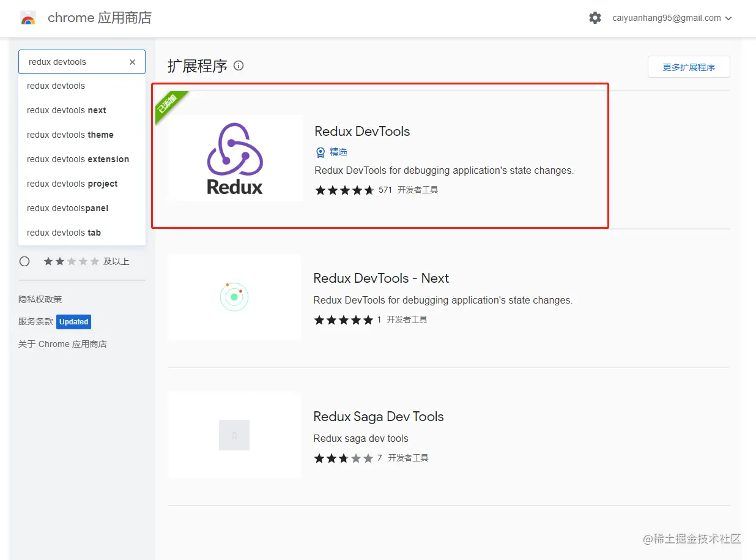Click star rating of Redux Saga Dev Tools
The height and width of the screenshot is (560, 756).
(344, 458)
